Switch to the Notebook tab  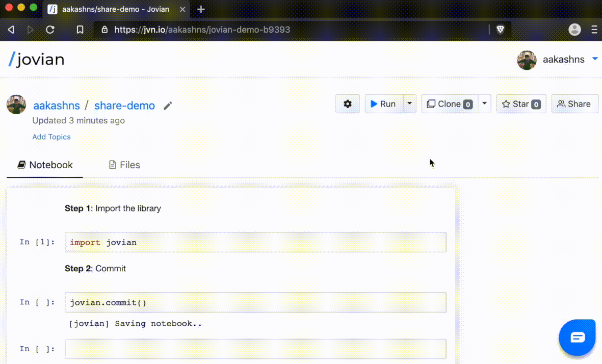45,165
